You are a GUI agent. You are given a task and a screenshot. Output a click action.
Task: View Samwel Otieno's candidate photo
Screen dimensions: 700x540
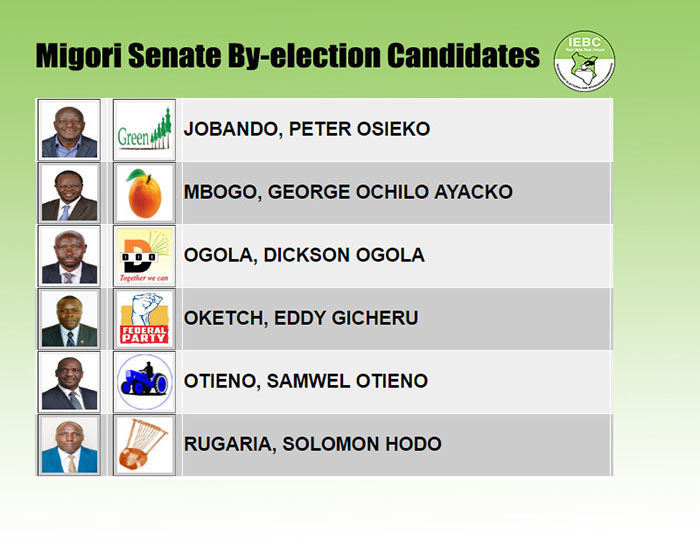(x=69, y=382)
